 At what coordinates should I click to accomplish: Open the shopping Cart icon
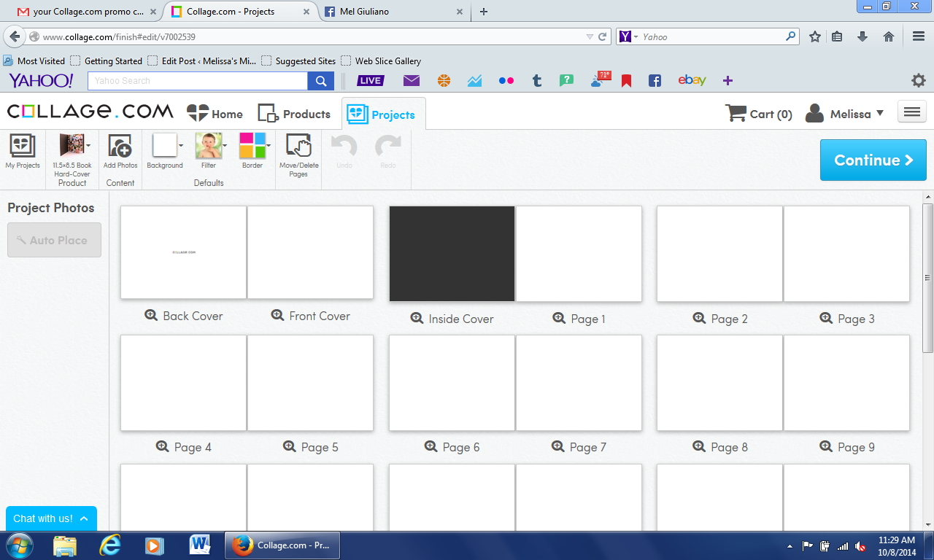click(x=736, y=113)
